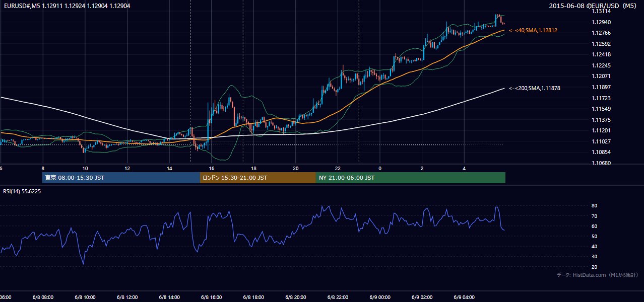Screen dimensions: 644x302
Task: Click price axis value 1.11897
Action: click(x=601, y=87)
